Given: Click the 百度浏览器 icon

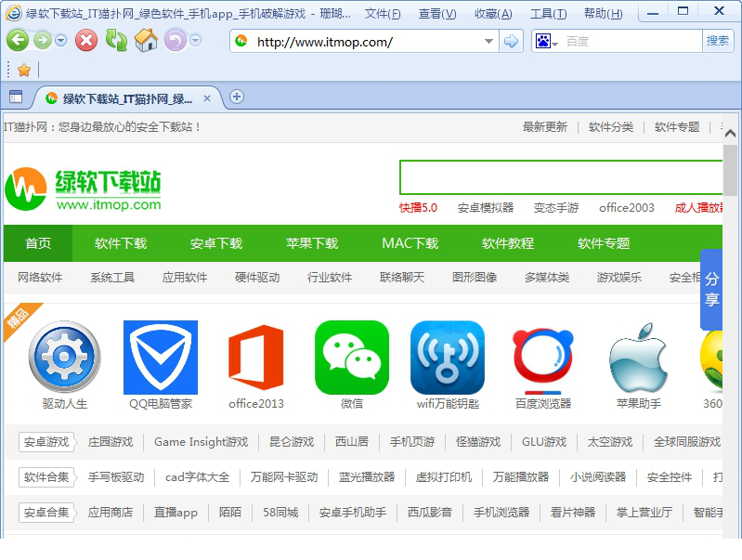Looking at the screenshot, I should tap(543, 360).
